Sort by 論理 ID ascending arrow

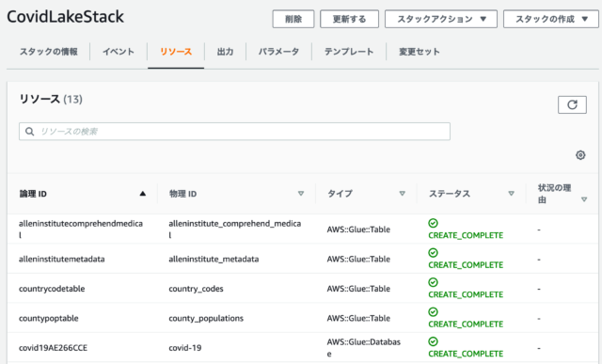[x=143, y=194]
